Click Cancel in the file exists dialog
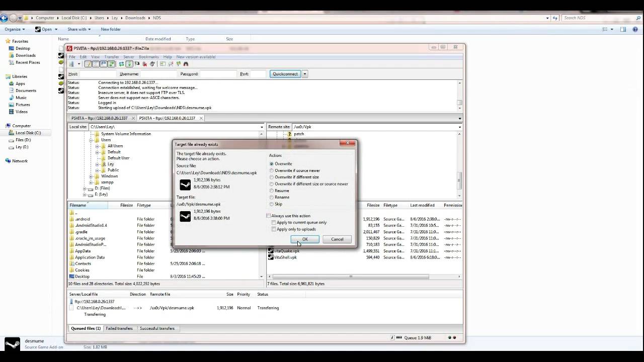 click(x=337, y=239)
